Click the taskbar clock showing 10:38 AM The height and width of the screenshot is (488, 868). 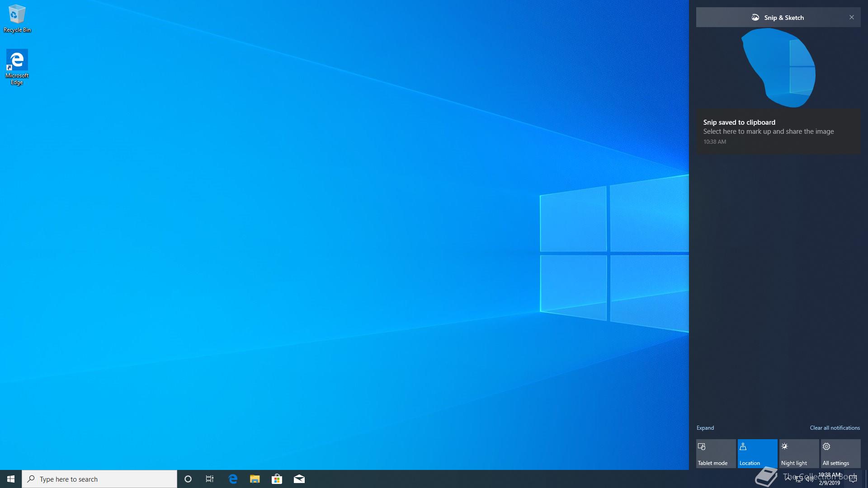coord(830,479)
